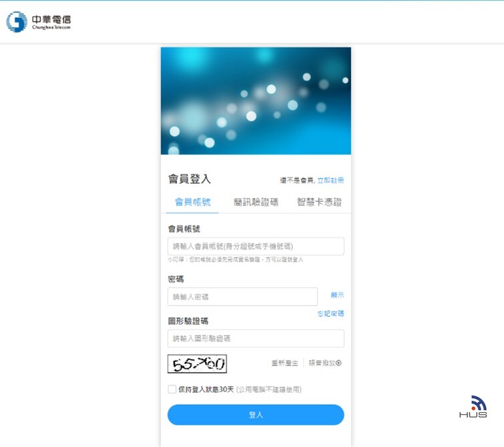Focus the 會員帳號 input field

coord(256,247)
